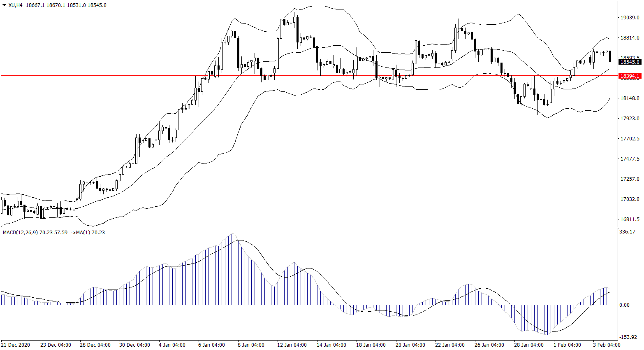Screen dimensions: 644x350
Task: Click the triangle arrow beside XU,H4
Action: click(x=5, y=5)
